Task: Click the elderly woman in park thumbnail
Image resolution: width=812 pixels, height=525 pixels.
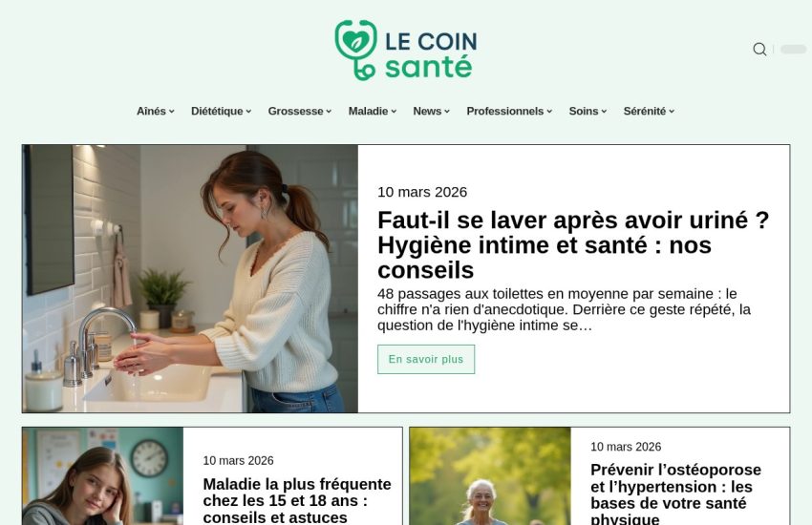Action: [490, 476]
